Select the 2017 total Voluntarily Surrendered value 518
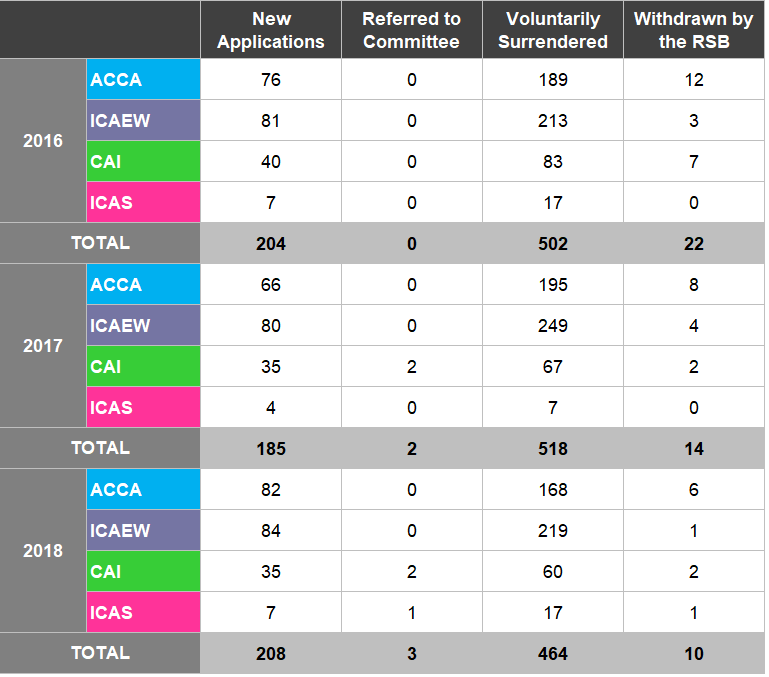Viewport: 769px width, 677px height. pyautogui.click(x=552, y=449)
